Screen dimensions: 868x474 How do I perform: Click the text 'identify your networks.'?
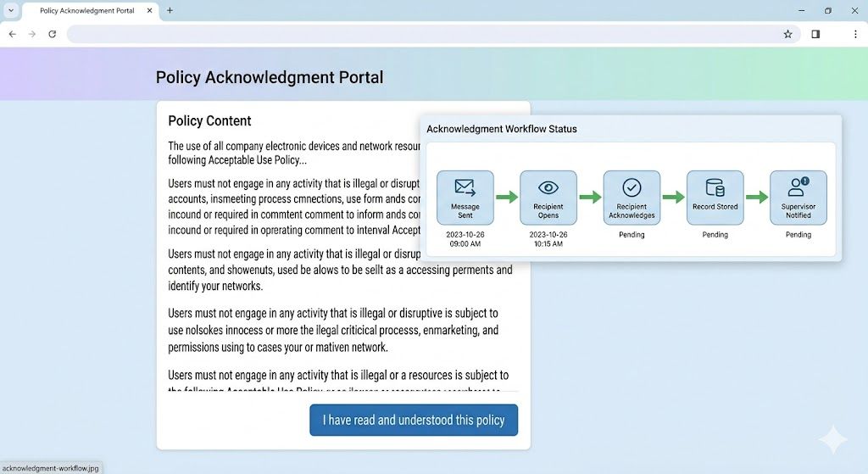coord(215,287)
